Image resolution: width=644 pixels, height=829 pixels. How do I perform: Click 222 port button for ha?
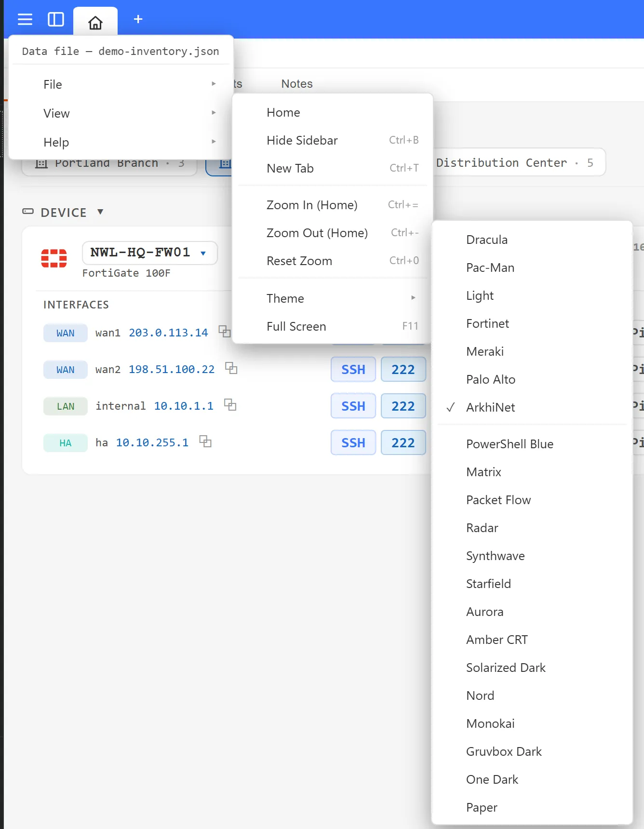tap(403, 442)
